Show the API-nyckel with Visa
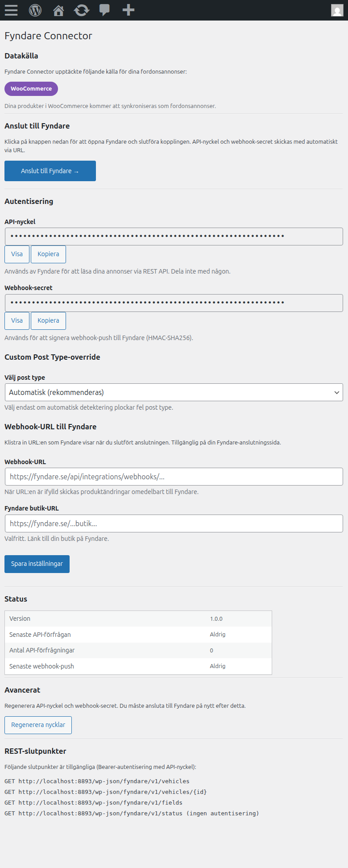The height and width of the screenshot is (868, 348). click(17, 254)
